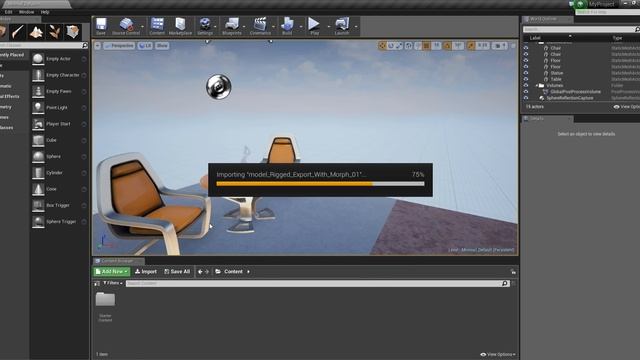This screenshot has height=360, width=640.
Task: Click the Build toolbar icon
Action: 287,26
